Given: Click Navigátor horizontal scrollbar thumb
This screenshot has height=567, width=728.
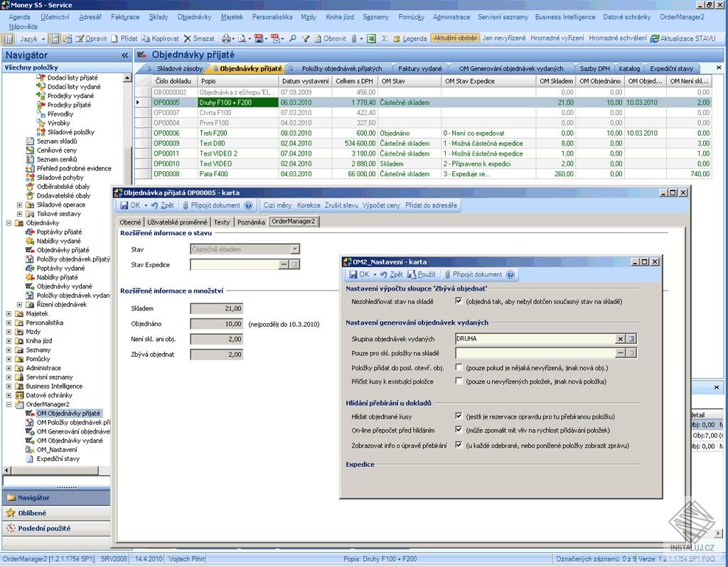Looking at the screenshot, I should [54, 470].
